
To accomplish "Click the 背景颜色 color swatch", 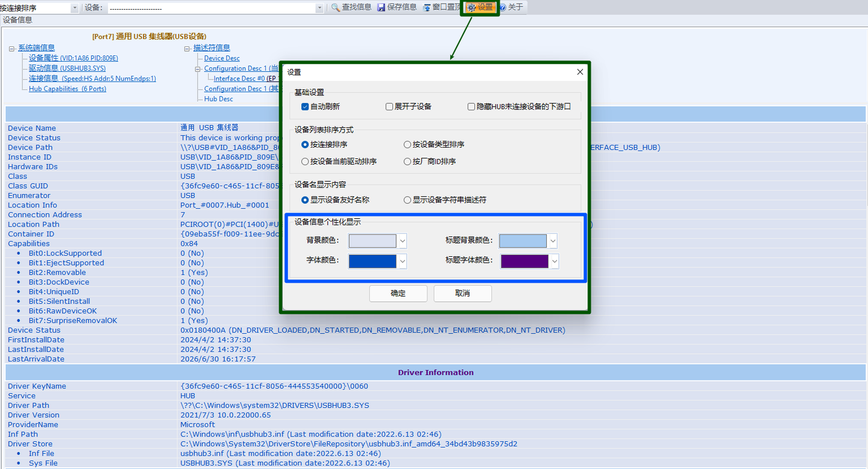I will (x=373, y=241).
